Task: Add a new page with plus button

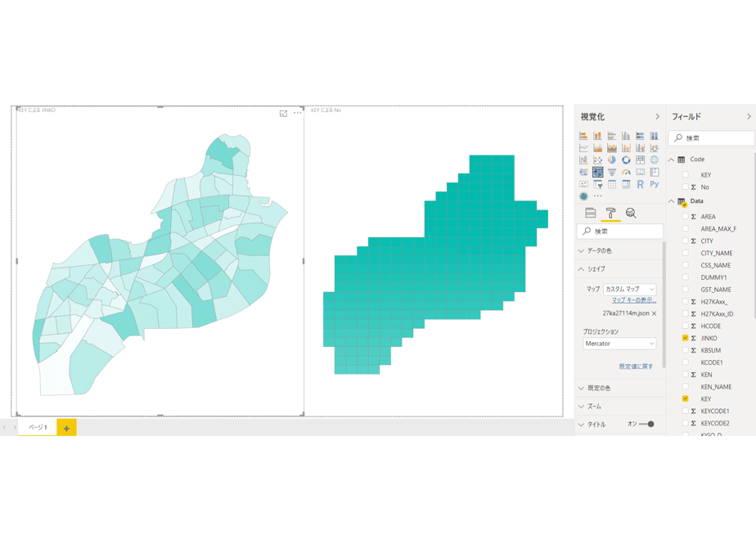Action: (66, 428)
